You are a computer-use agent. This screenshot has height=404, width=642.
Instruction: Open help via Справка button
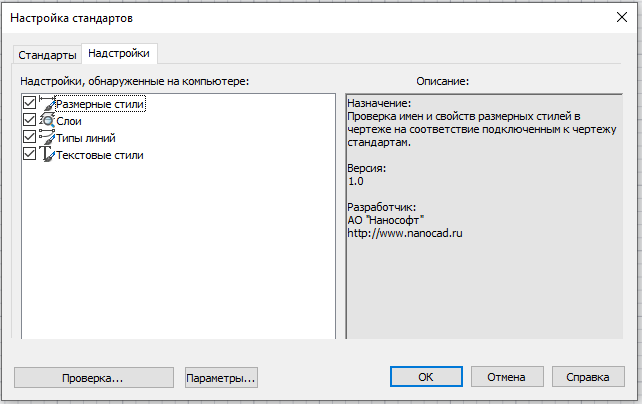pos(588,378)
